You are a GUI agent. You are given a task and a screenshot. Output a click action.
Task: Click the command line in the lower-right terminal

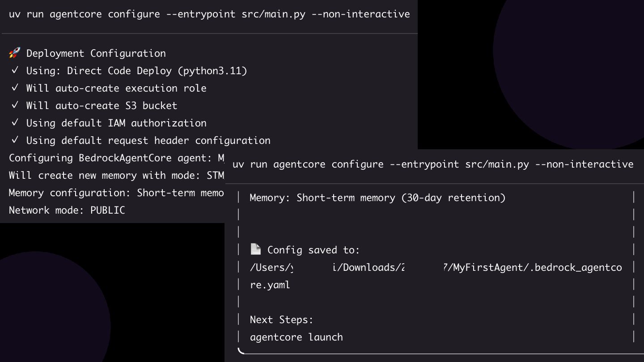click(433, 164)
